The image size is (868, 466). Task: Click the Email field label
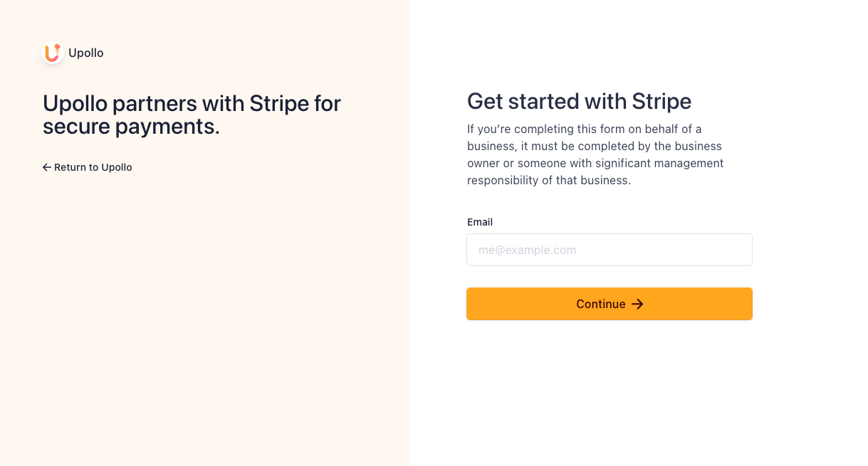click(x=480, y=222)
